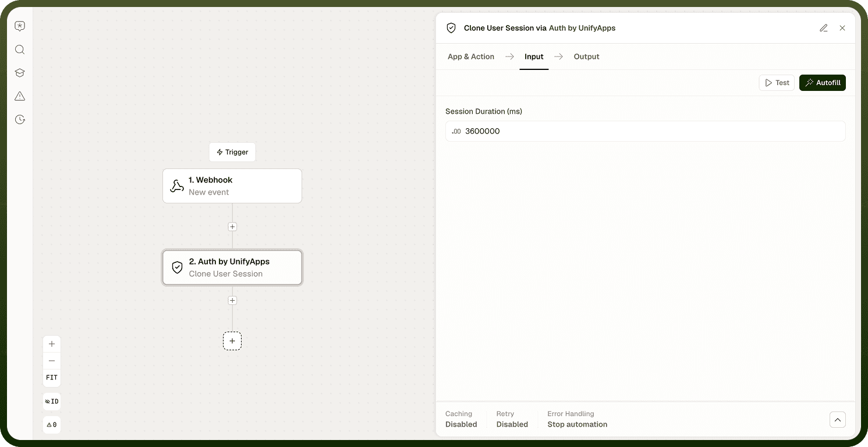Screen dimensions: 868x447
Task: Click the pencil edit icon in panel header
Action: [824, 28]
